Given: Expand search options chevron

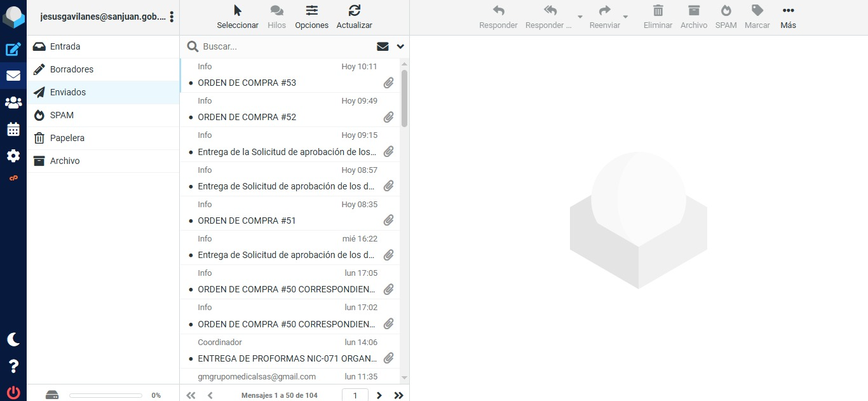Looking at the screenshot, I should pos(400,46).
